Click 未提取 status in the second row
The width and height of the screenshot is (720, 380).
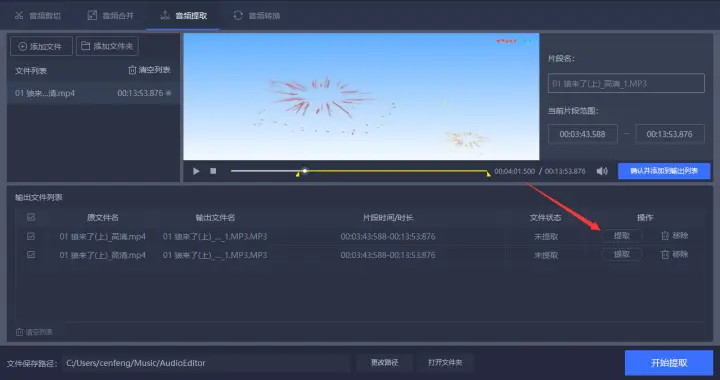click(546, 255)
